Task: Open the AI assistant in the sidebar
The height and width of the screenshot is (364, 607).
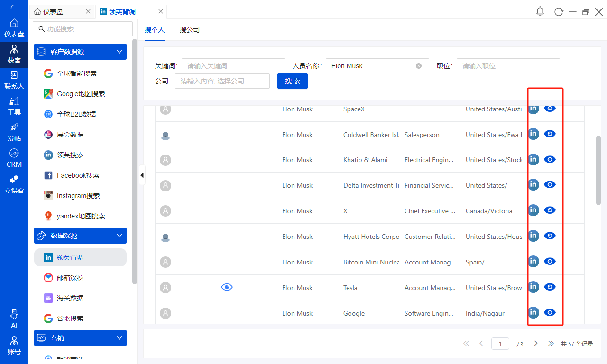Action: point(14,319)
